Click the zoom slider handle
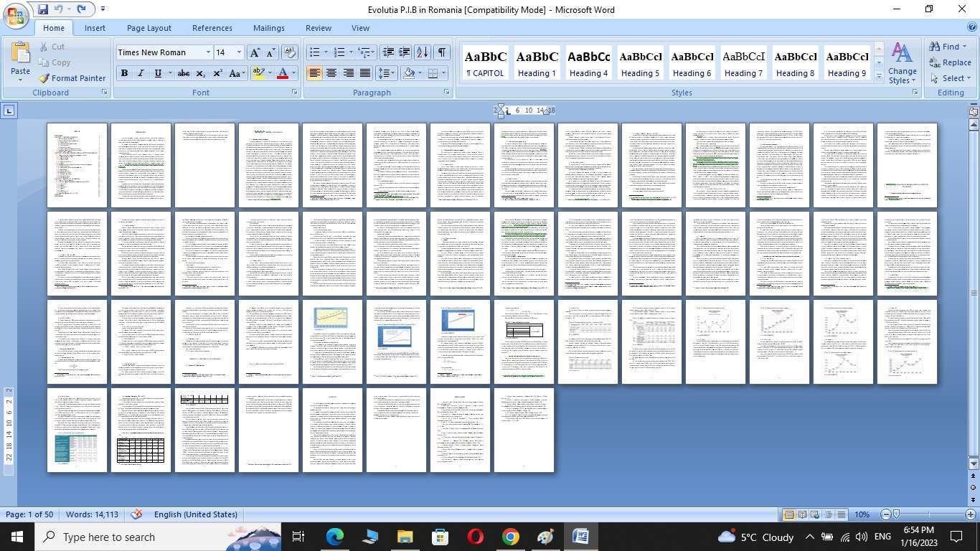980x551 pixels. click(896, 514)
